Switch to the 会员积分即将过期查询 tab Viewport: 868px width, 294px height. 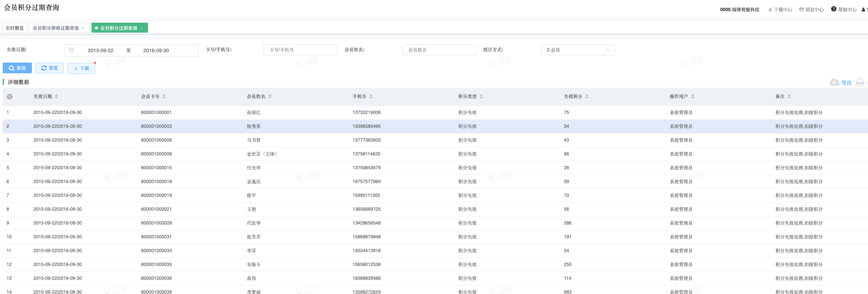pyautogui.click(x=56, y=28)
